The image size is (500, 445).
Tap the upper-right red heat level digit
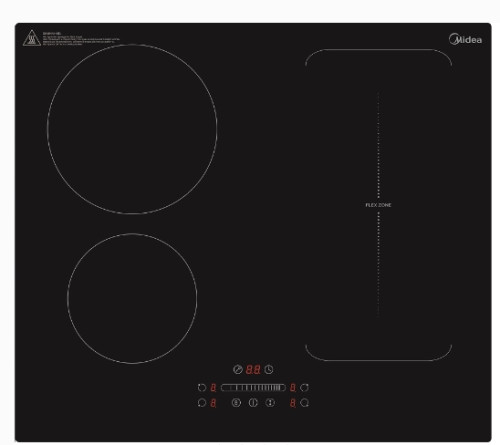click(293, 387)
